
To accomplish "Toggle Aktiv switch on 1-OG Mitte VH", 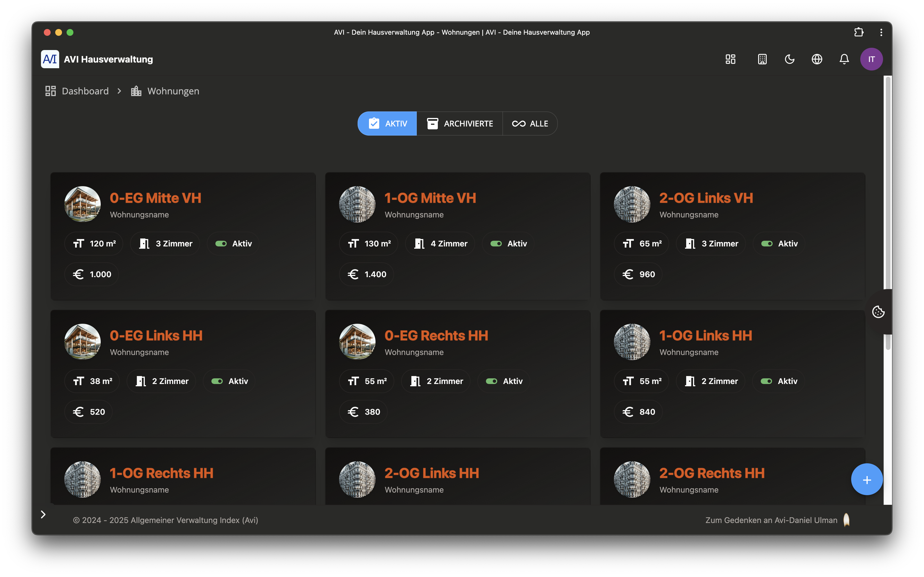I will pyautogui.click(x=496, y=244).
